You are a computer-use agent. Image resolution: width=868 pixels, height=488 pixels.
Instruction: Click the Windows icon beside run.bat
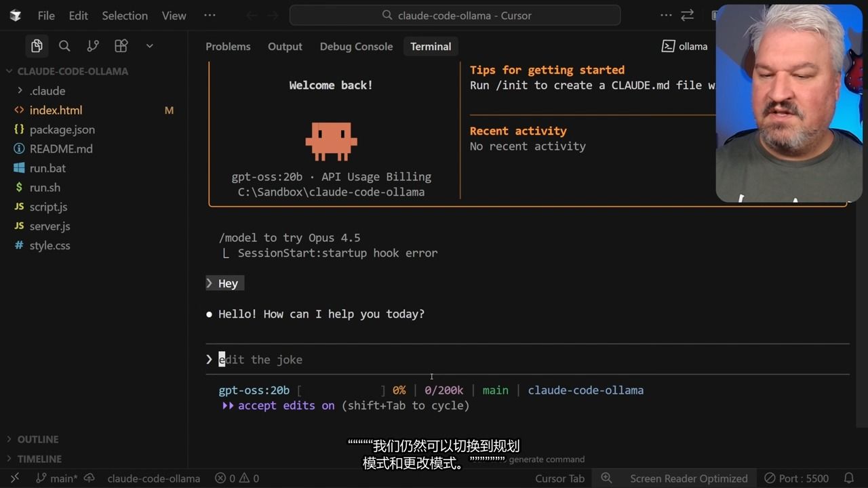(x=19, y=168)
